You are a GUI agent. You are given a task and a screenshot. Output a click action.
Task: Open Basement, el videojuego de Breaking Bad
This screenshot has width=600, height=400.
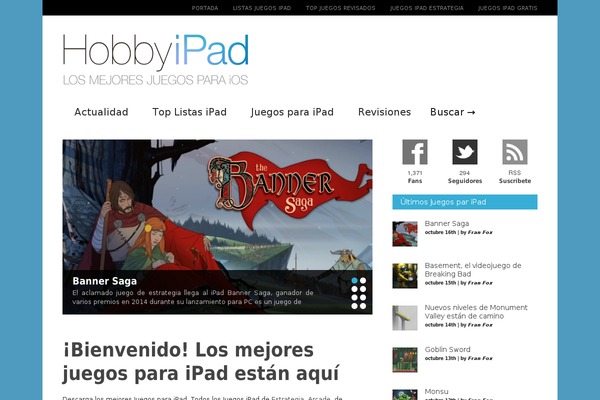pos(473,270)
